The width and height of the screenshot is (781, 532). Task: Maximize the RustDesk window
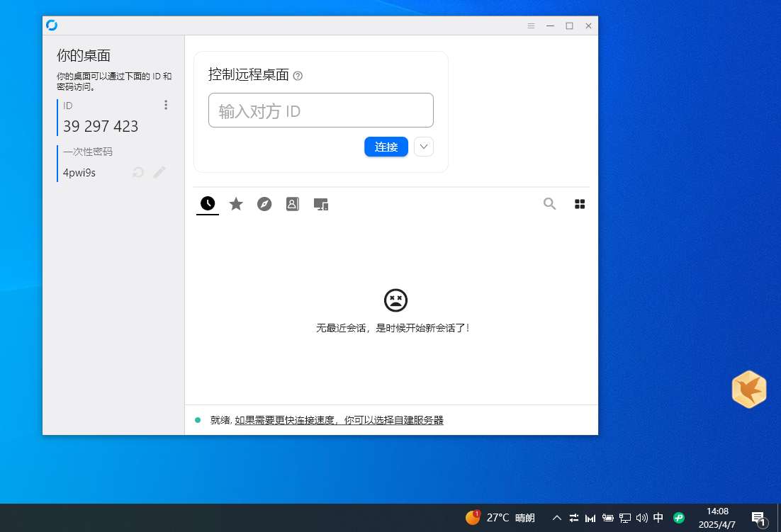click(x=569, y=26)
